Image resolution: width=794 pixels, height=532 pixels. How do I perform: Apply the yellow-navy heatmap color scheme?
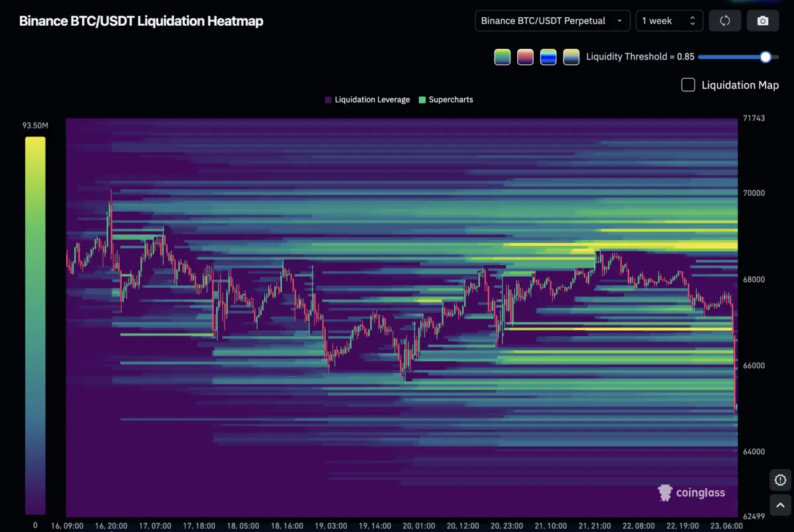click(x=571, y=57)
